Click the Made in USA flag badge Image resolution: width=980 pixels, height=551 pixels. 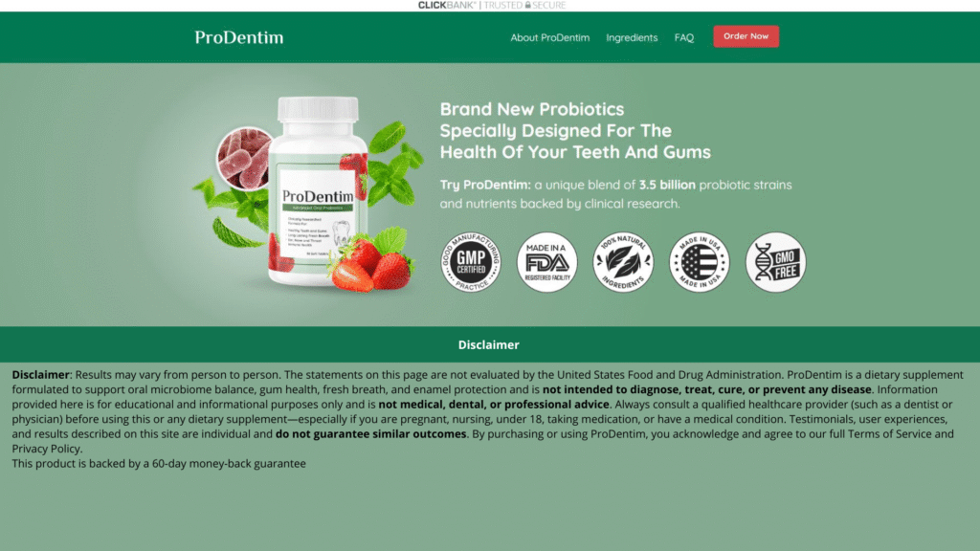point(700,262)
